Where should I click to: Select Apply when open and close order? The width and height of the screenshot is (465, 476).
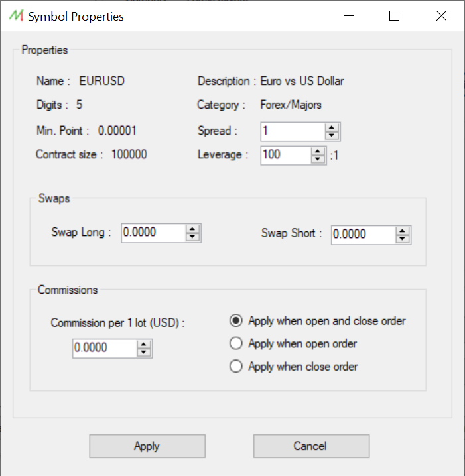click(317, 321)
